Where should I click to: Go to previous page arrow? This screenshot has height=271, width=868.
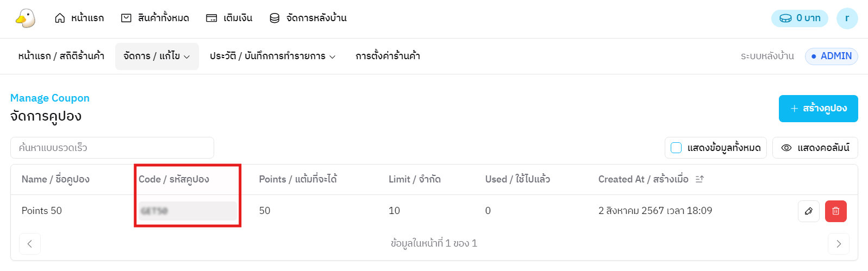tap(30, 244)
